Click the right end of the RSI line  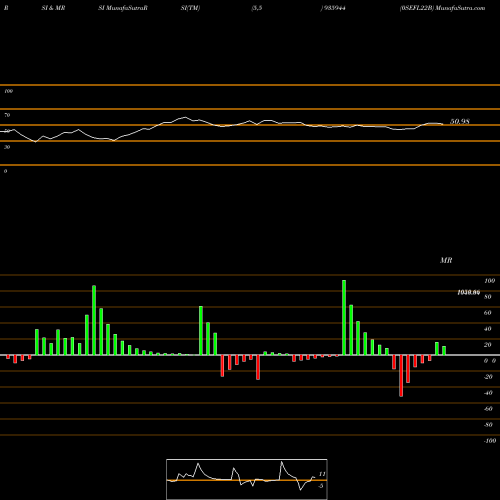pyautogui.click(x=443, y=124)
